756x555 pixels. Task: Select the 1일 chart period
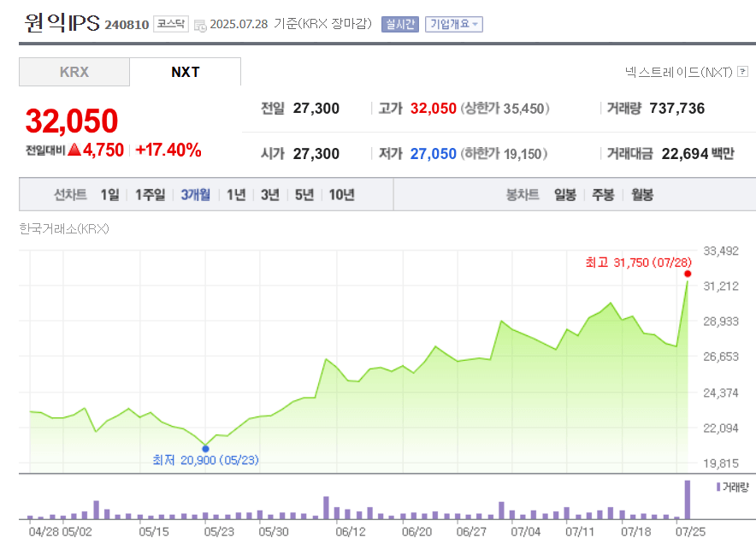tap(109, 194)
